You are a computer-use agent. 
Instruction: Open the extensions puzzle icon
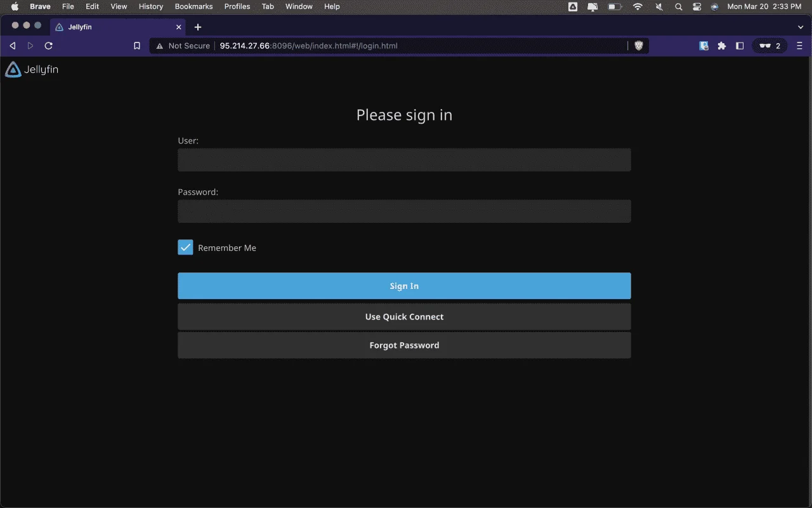click(721, 46)
